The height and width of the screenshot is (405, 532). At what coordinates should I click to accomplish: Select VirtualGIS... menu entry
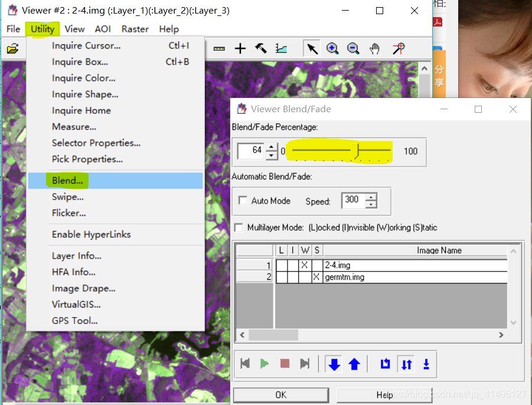[x=115, y=304]
